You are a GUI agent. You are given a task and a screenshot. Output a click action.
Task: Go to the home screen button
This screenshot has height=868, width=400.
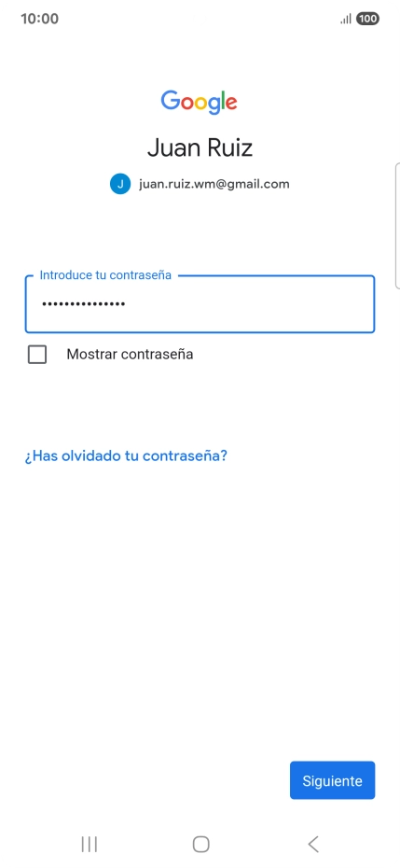point(200,844)
